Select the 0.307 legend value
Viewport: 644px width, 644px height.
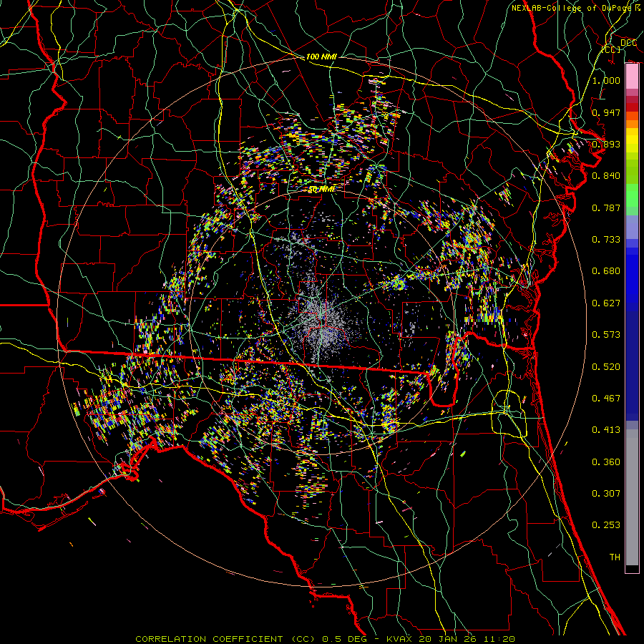606,494
